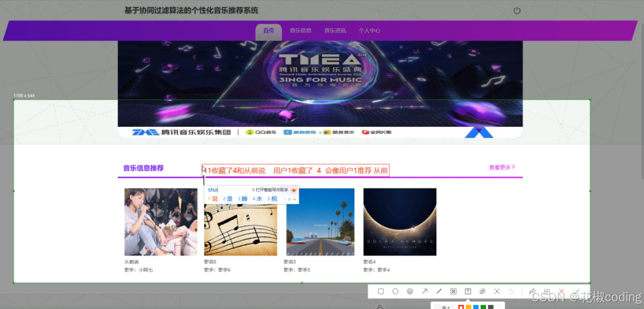The image size is (644, 309).
Task: Open the IME smart writing assistant icon
Action: [293, 190]
